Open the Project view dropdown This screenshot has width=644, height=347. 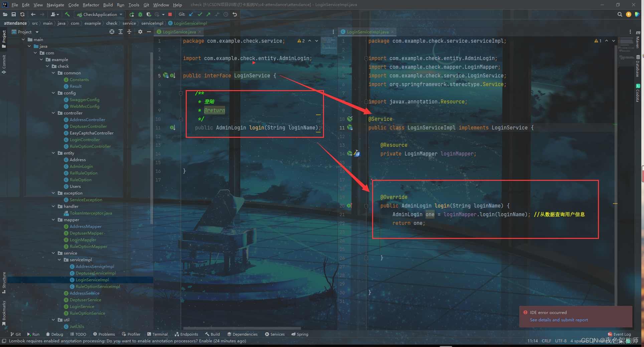pos(37,32)
